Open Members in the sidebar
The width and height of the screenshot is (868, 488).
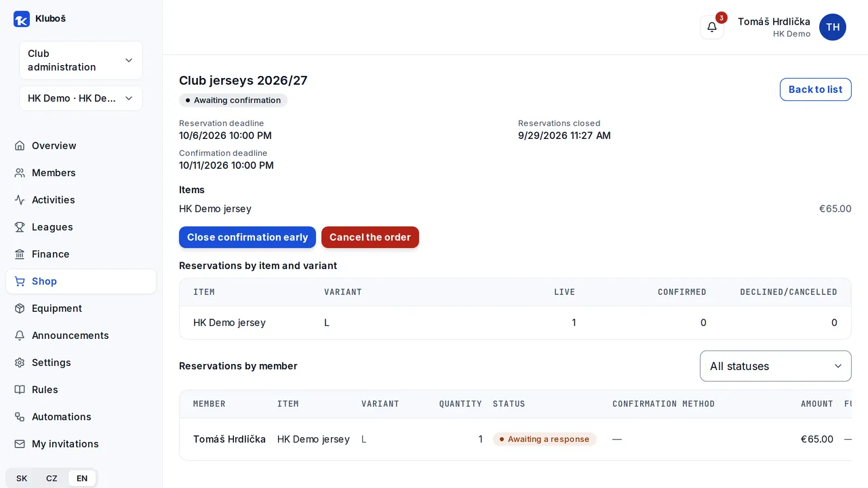point(81,173)
